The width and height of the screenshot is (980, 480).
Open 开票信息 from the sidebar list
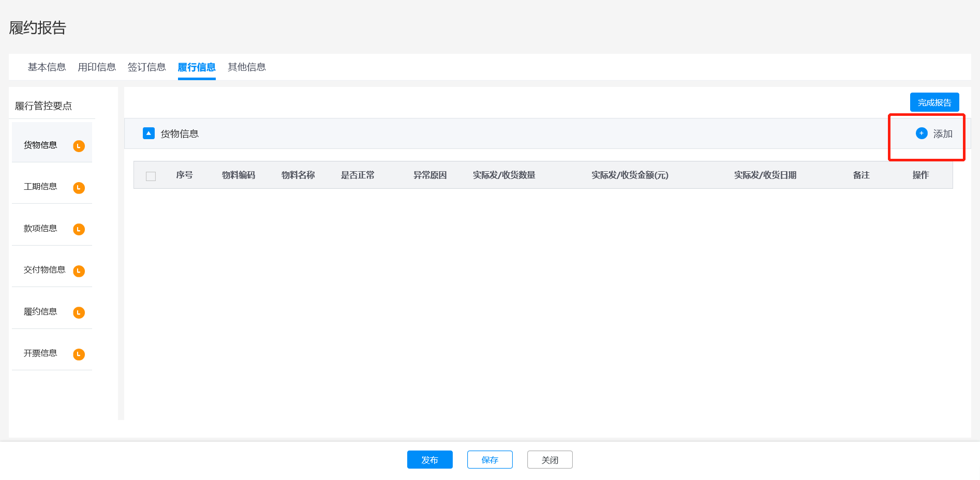click(x=40, y=353)
